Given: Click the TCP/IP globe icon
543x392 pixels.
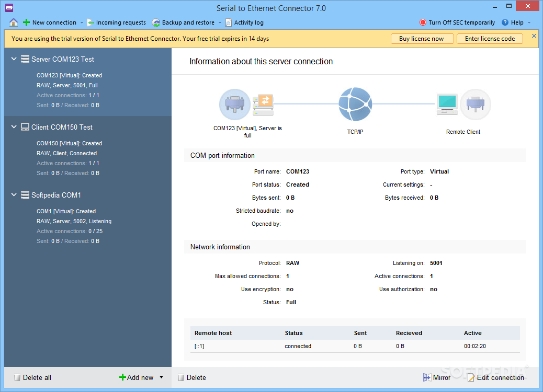Looking at the screenshot, I should 355,104.
